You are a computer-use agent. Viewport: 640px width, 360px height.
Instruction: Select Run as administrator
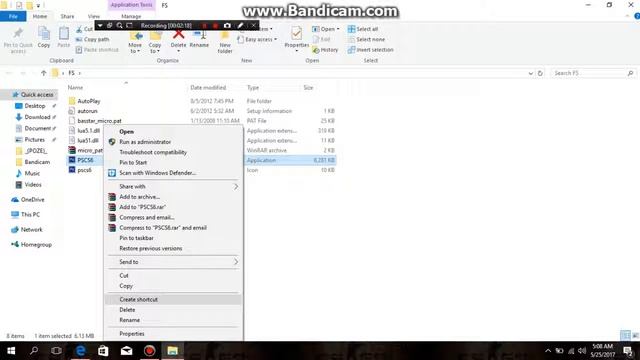(174, 142)
